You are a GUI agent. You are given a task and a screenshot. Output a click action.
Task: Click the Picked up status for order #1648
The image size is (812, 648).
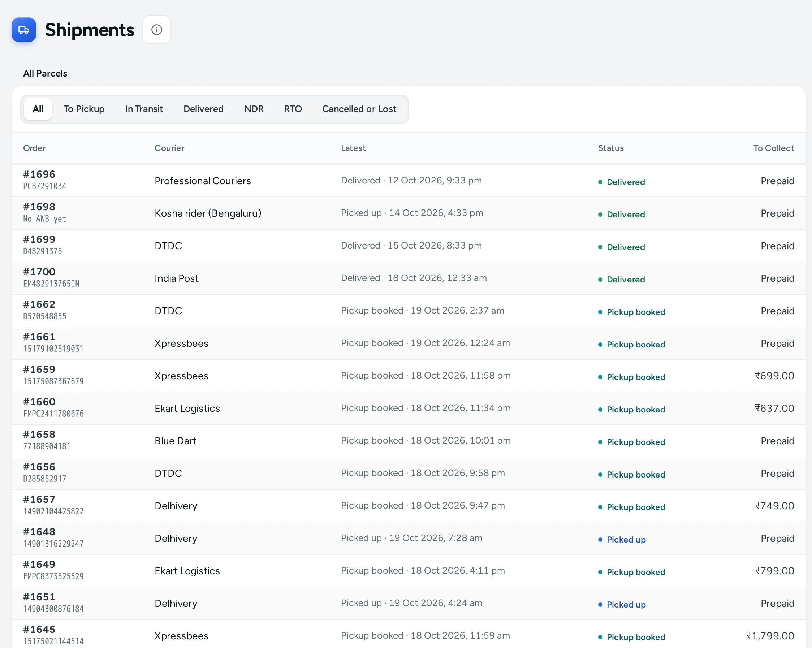tap(622, 540)
